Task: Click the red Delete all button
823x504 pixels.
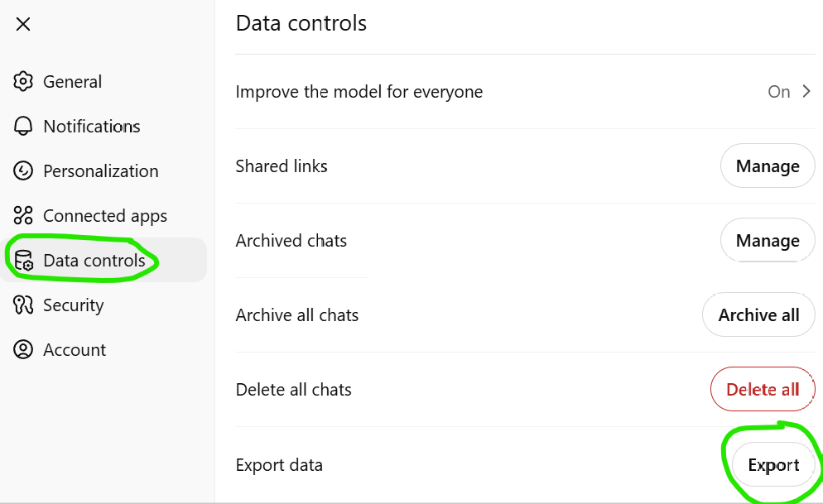Action: coord(763,390)
